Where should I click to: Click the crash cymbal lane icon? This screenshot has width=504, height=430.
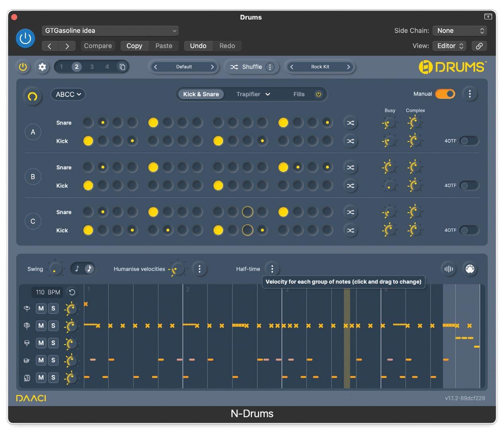(27, 308)
